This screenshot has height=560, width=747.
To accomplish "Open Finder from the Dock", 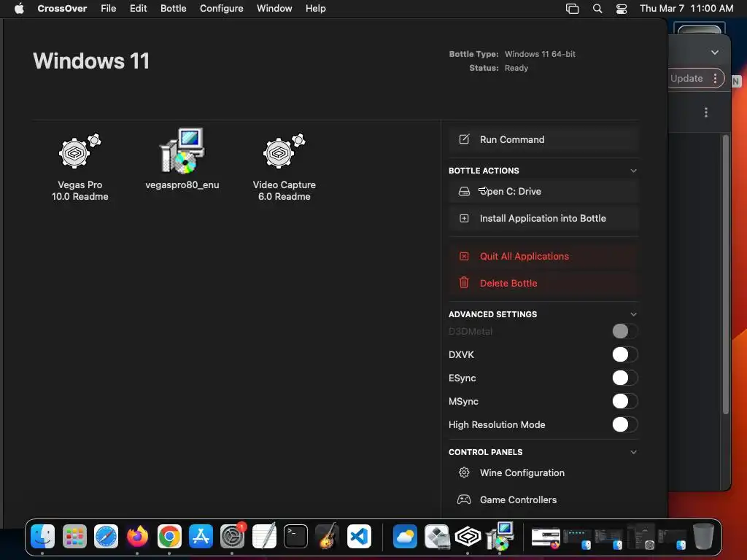I will 42,536.
